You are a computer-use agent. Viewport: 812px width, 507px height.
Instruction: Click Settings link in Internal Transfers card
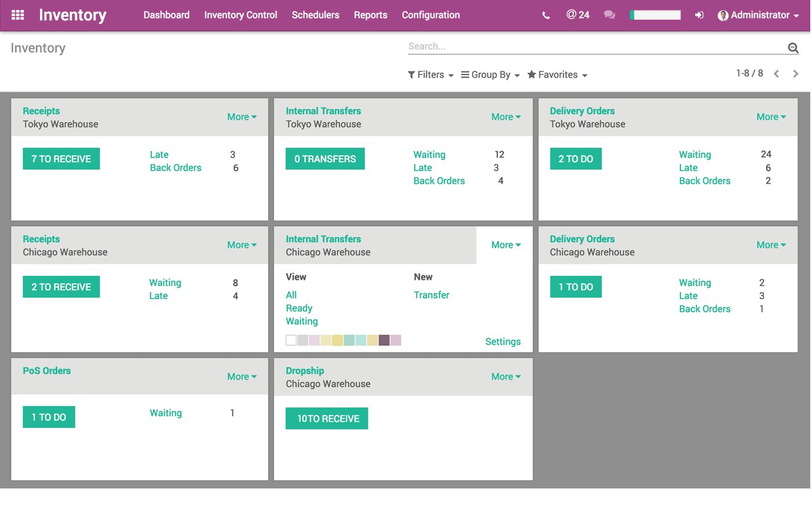pyautogui.click(x=503, y=342)
